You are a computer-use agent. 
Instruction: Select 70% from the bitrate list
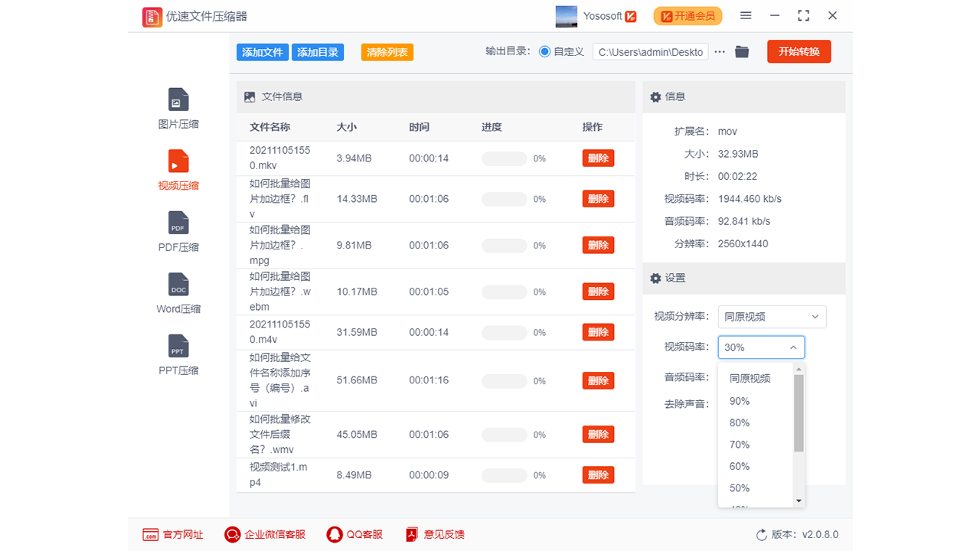(739, 444)
